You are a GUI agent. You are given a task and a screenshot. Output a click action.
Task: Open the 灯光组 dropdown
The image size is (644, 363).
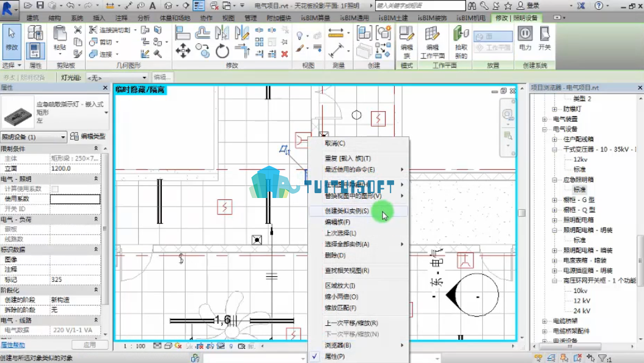tap(117, 77)
